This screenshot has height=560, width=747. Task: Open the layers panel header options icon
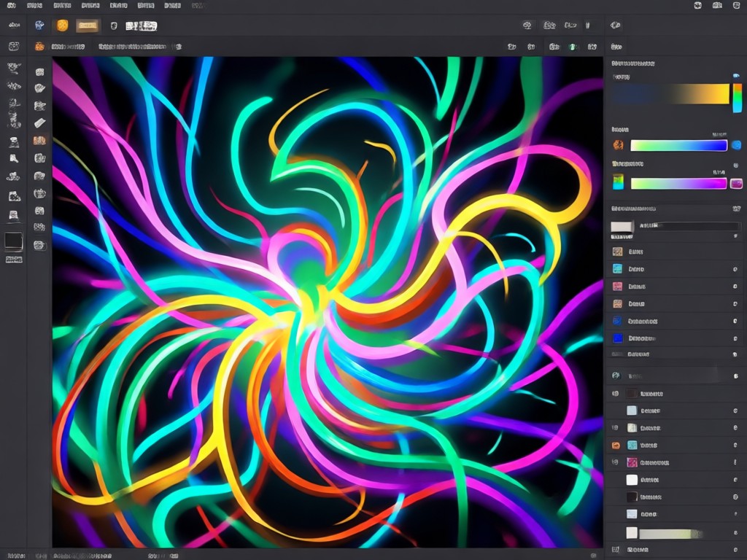tap(737, 209)
